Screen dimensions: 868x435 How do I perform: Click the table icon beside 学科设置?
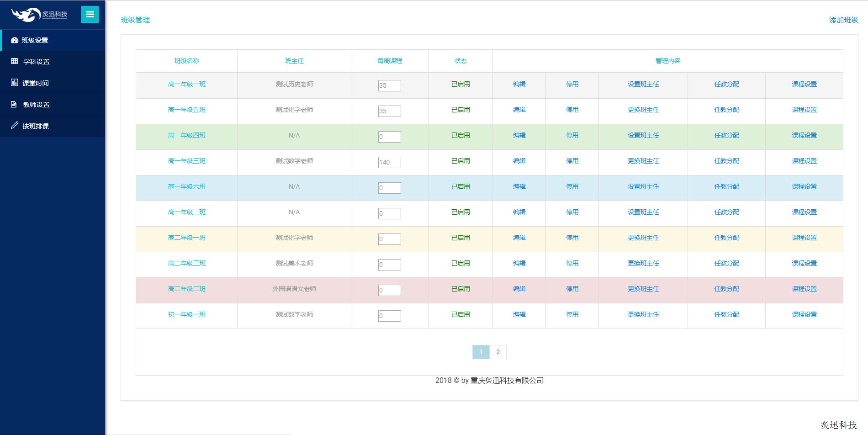coord(15,61)
